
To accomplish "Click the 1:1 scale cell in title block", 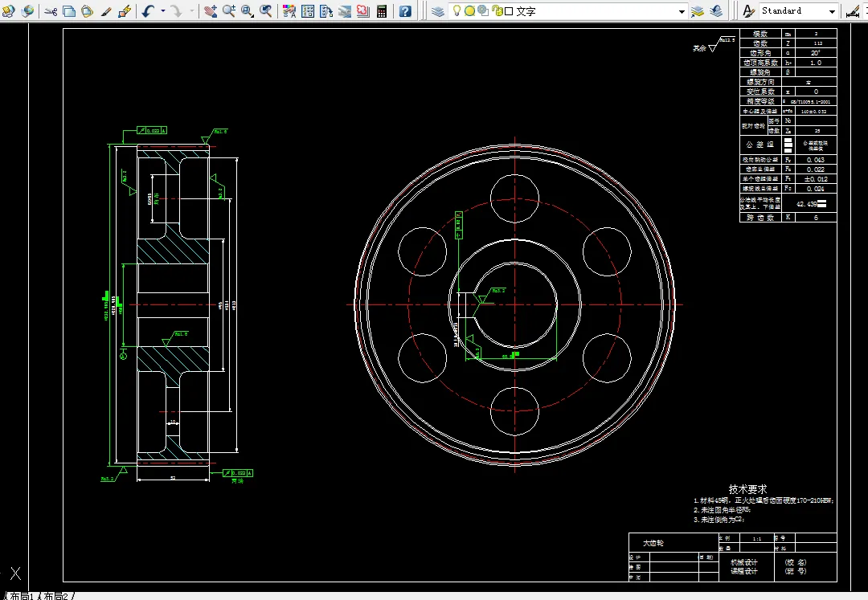I will tap(757, 539).
